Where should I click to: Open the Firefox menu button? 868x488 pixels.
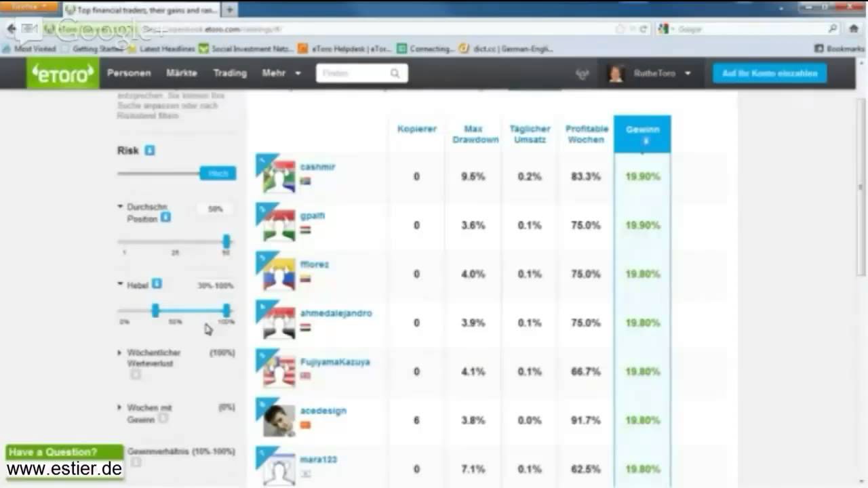(x=29, y=6)
